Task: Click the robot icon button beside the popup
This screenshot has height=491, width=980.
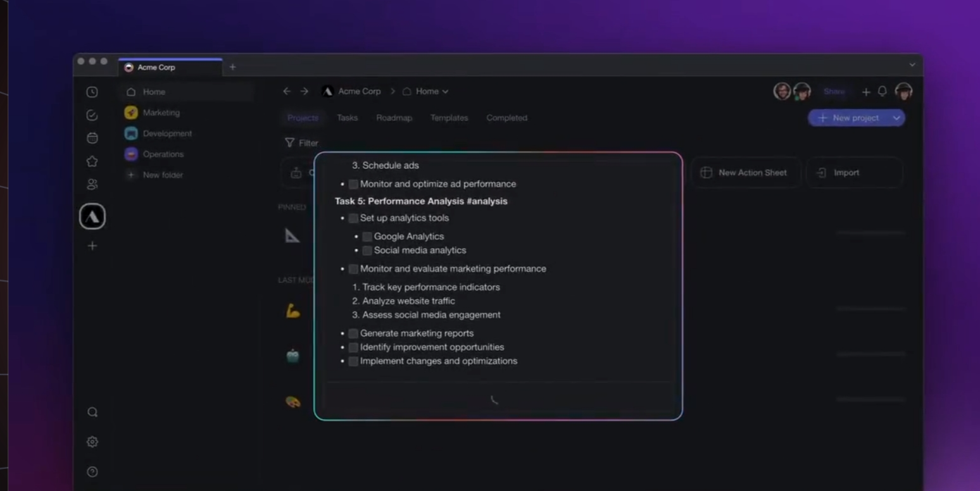Action: 296,173
